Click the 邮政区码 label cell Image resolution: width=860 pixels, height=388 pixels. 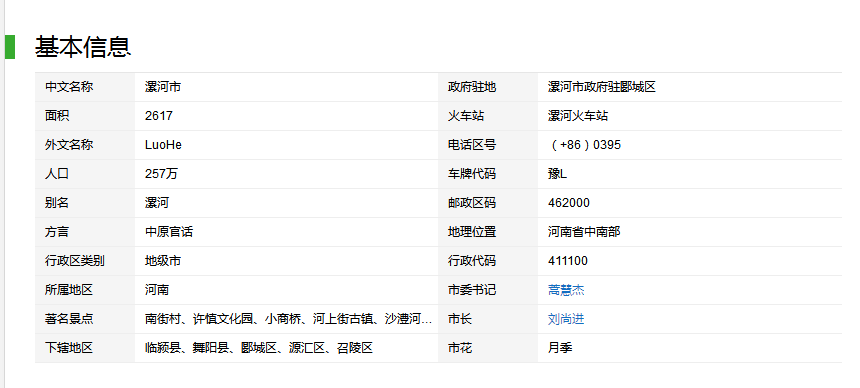[x=488, y=203]
